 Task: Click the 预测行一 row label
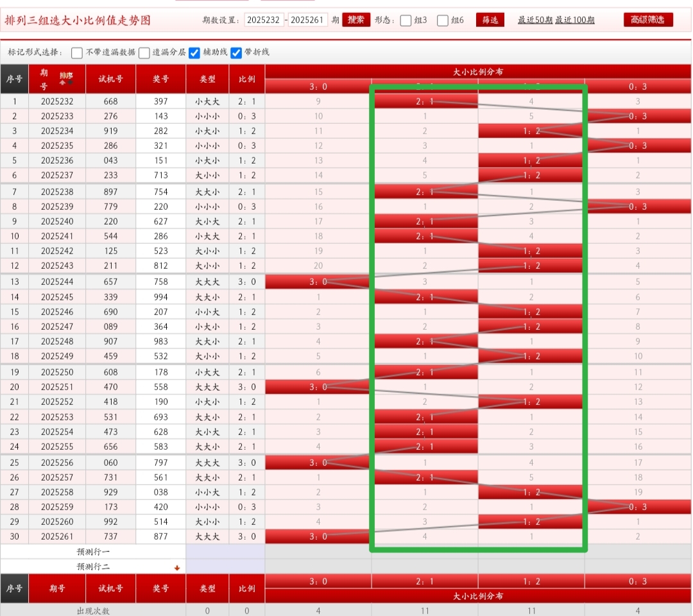[93, 552]
